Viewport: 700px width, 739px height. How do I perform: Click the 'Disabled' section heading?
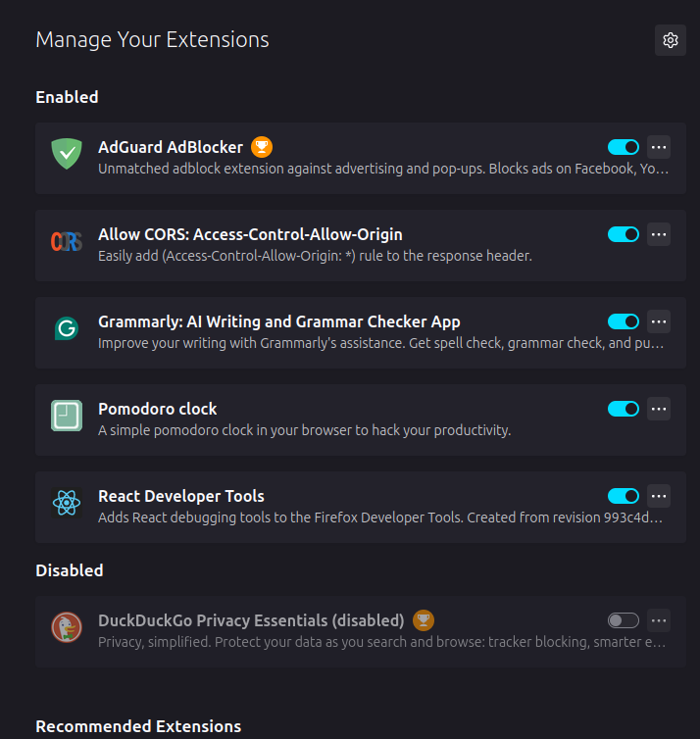(70, 570)
